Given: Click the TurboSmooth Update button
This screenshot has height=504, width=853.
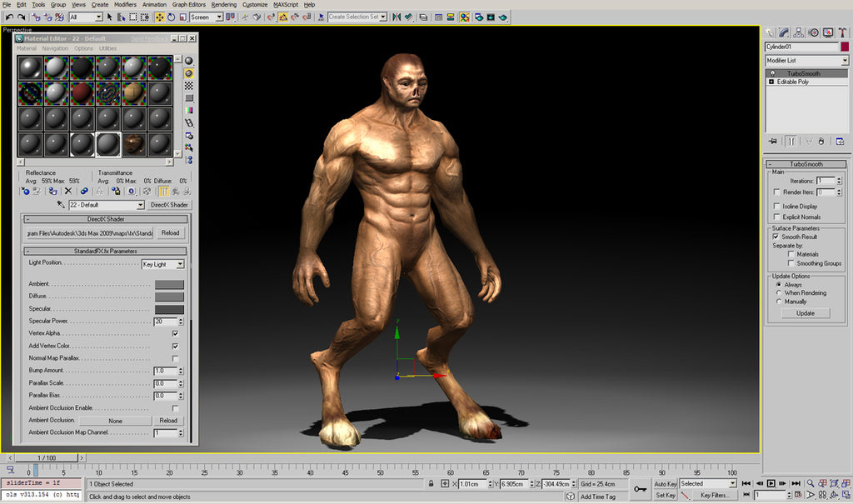Looking at the screenshot, I should tap(805, 312).
